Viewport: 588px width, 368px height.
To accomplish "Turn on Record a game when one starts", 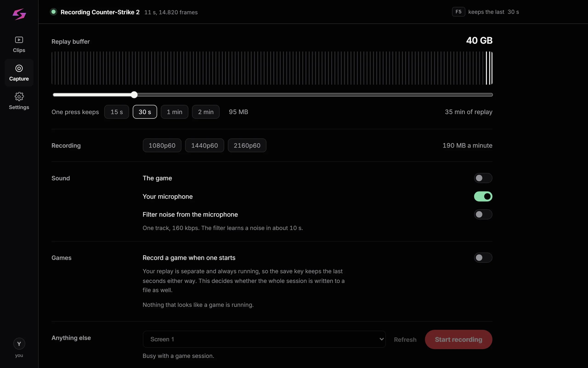I will (x=483, y=258).
